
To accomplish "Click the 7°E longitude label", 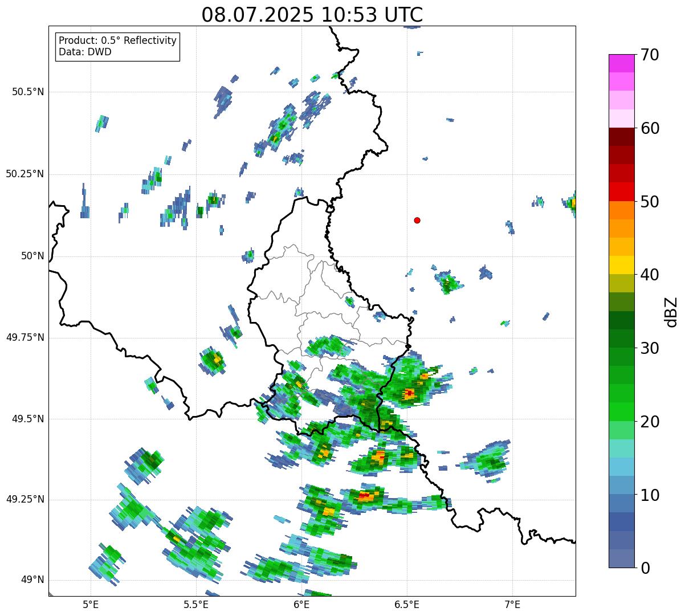I will point(512,604).
